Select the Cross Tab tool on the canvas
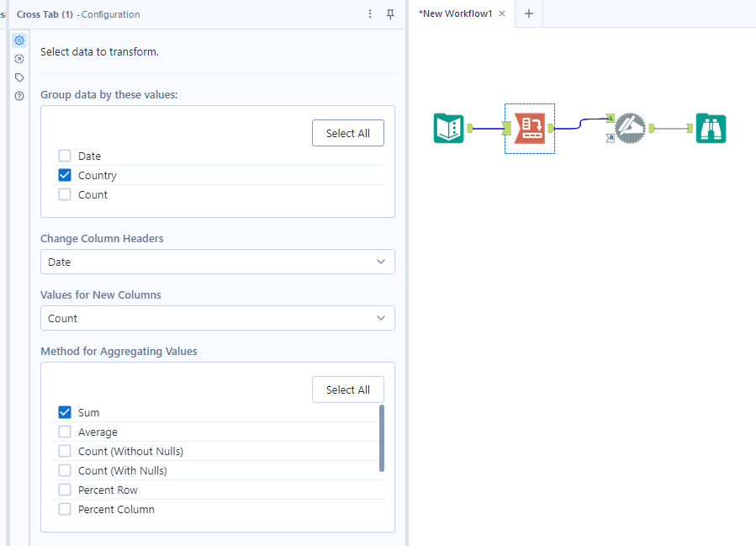 (x=529, y=128)
